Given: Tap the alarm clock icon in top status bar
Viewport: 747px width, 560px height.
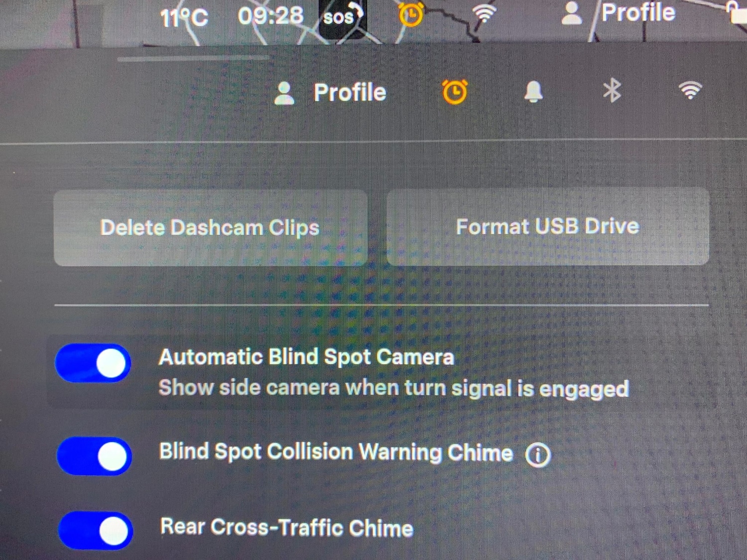Looking at the screenshot, I should (x=411, y=14).
